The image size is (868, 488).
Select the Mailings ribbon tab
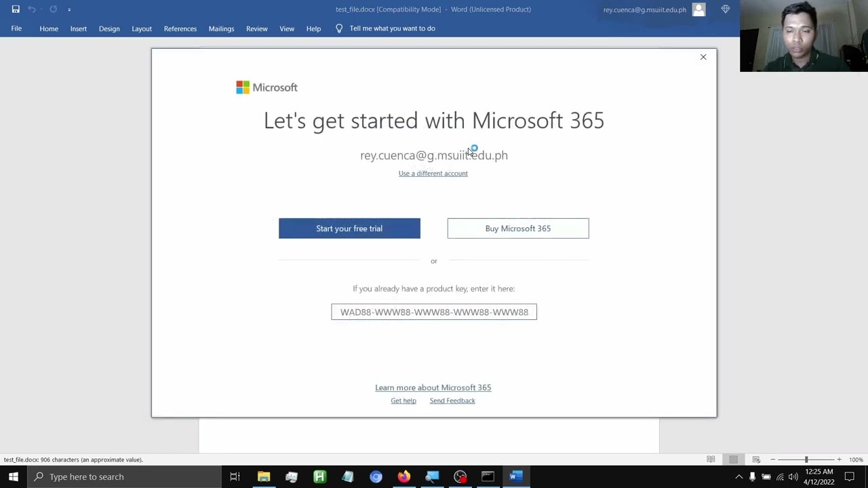click(222, 28)
